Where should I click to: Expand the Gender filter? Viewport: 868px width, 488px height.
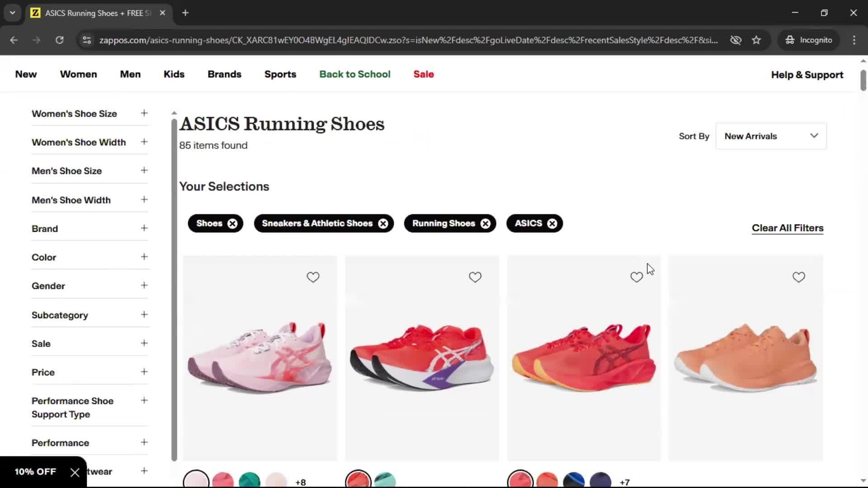point(90,286)
